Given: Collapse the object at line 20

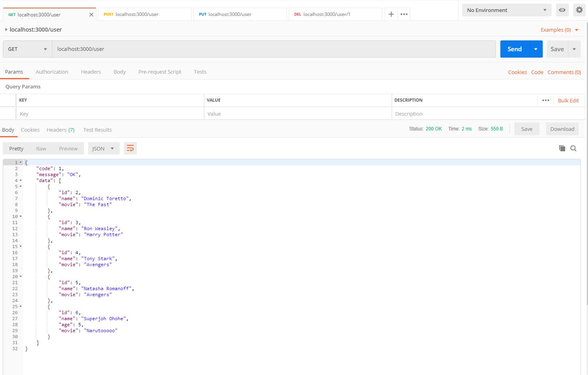Looking at the screenshot, I should pos(21,277).
